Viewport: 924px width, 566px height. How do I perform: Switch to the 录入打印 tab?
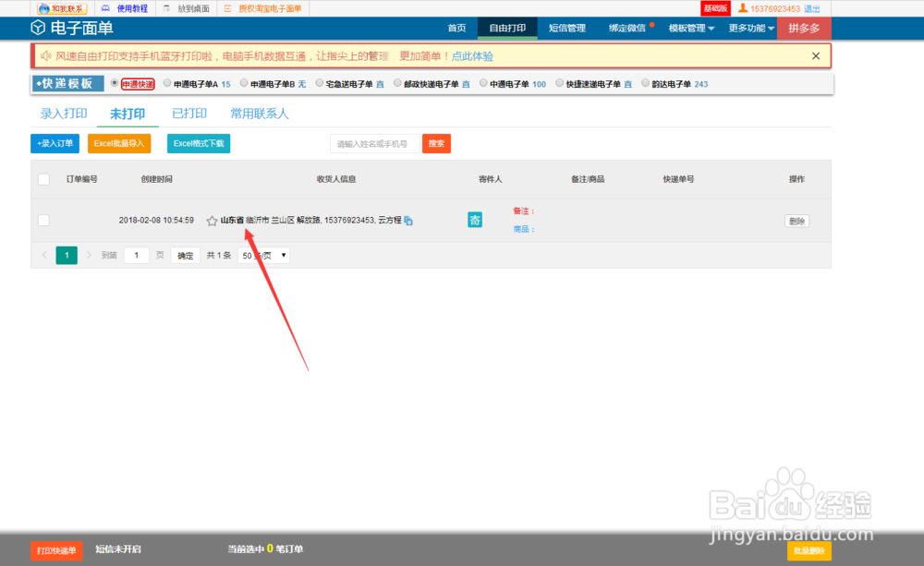tap(64, 114)
